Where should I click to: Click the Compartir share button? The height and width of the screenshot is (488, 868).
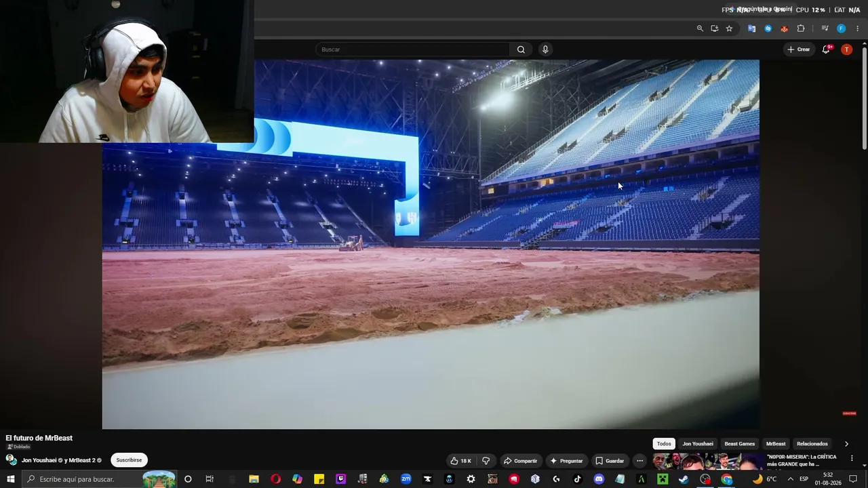point(520,461)
